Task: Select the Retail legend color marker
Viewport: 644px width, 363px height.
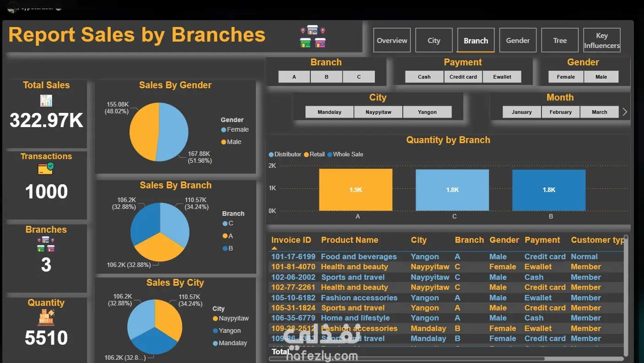Action: [x=307, y=155]
